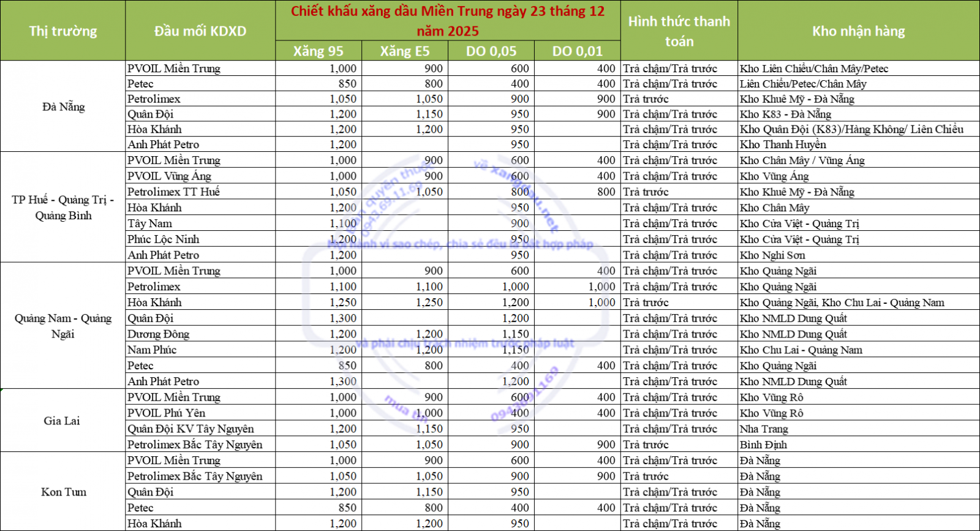
Task: Click the Kon Tum market cell
Action: 63,492
